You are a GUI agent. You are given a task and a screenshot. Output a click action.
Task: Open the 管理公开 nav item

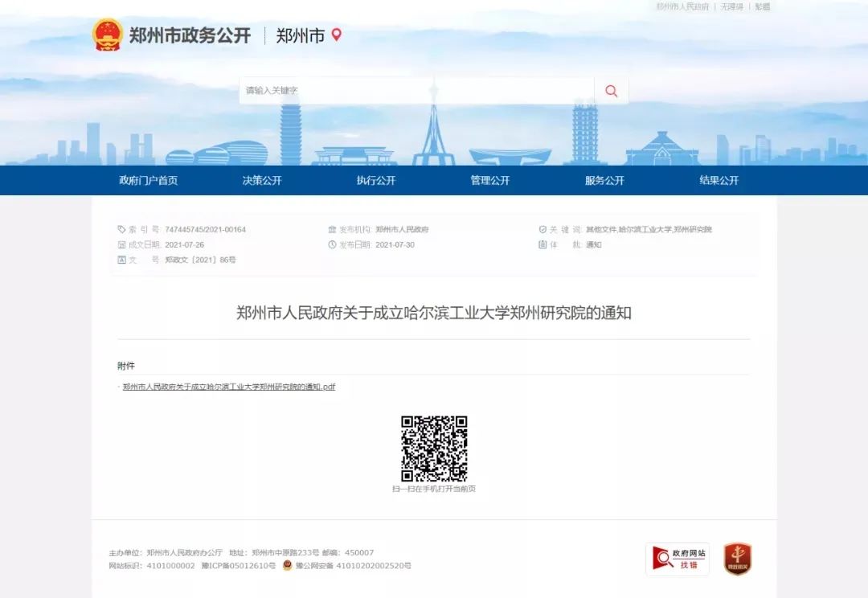[490, 181]
